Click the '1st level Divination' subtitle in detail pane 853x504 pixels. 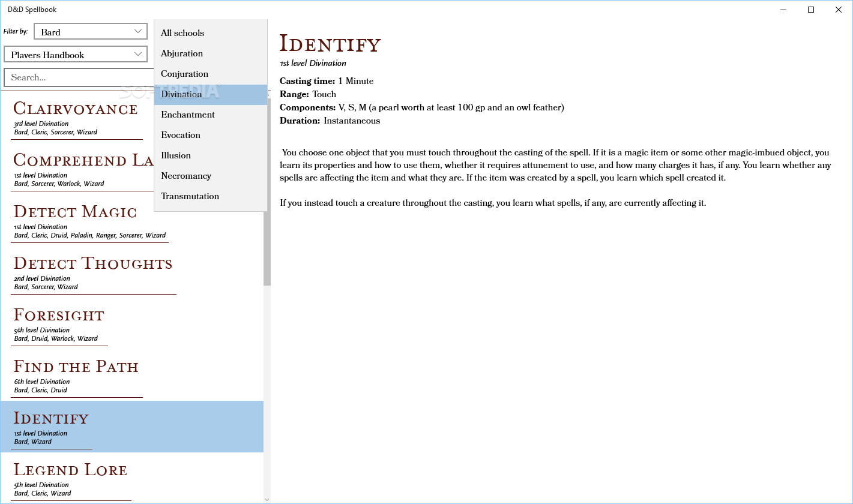[x=313, y=63]
